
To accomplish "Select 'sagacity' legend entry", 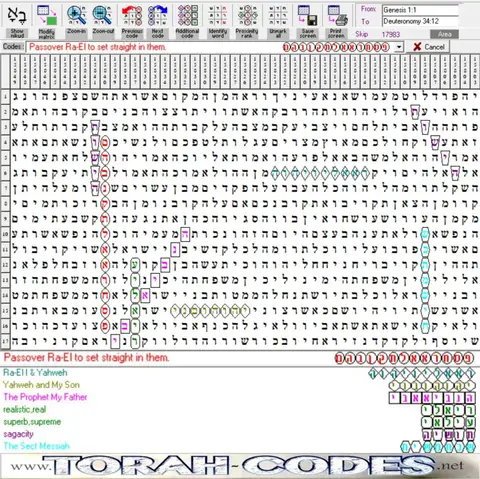I will coord(18,434).
